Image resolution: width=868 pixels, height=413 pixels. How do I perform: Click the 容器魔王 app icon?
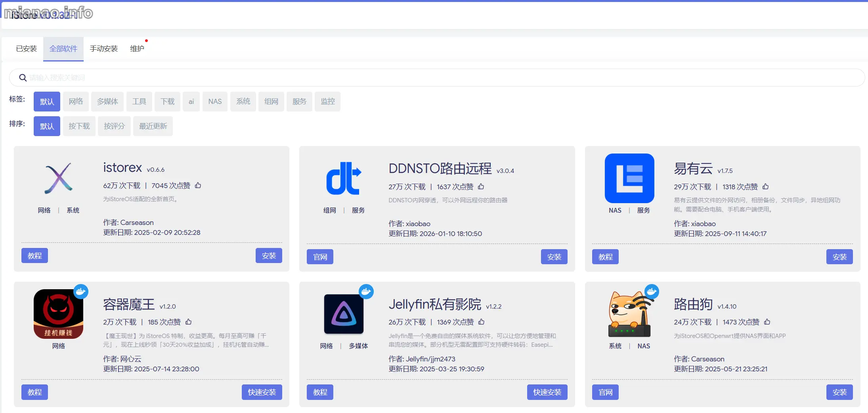pyautogui.click(x=58, y=314)
